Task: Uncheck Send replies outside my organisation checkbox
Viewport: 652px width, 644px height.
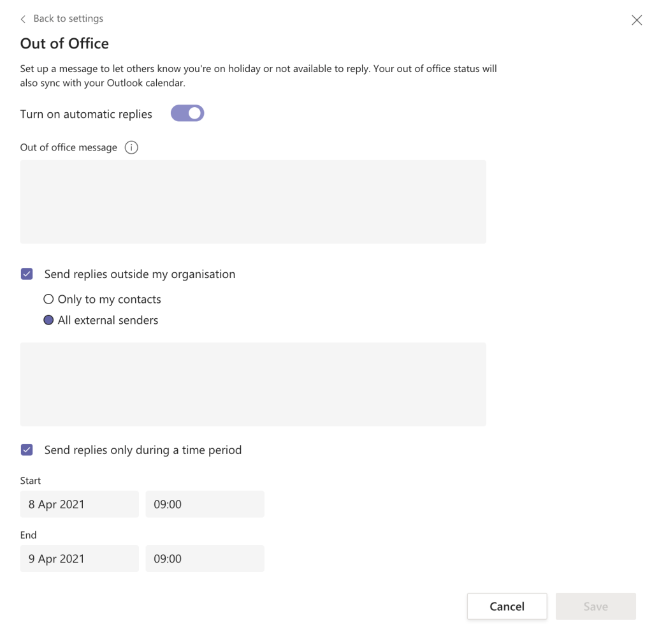Action: [27, 274]
